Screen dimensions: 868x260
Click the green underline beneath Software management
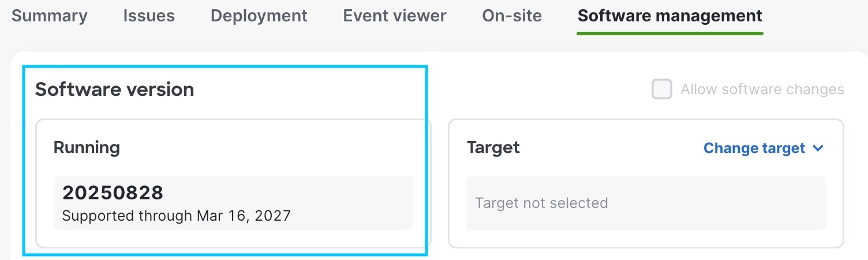(x=669, y=33)
